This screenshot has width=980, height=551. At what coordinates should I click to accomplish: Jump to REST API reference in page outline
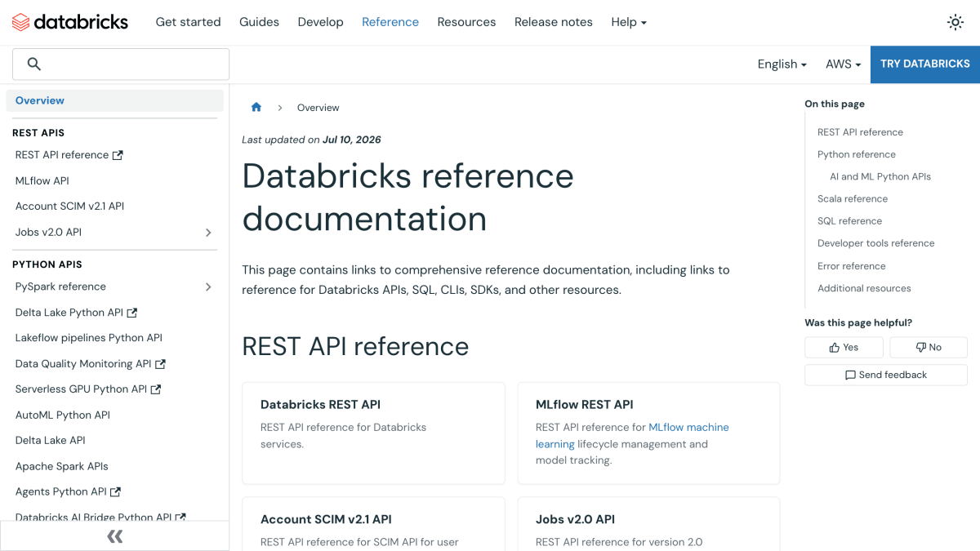click(860, 132)
